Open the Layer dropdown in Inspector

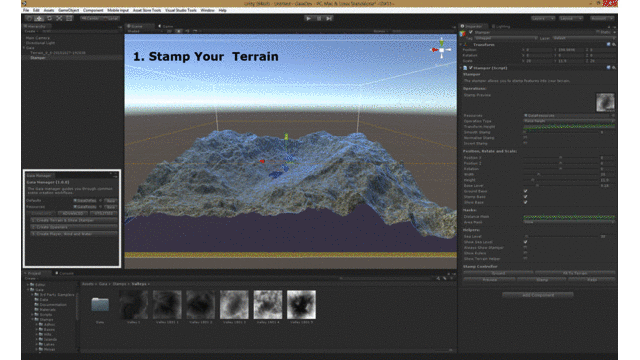coord(584,38)
